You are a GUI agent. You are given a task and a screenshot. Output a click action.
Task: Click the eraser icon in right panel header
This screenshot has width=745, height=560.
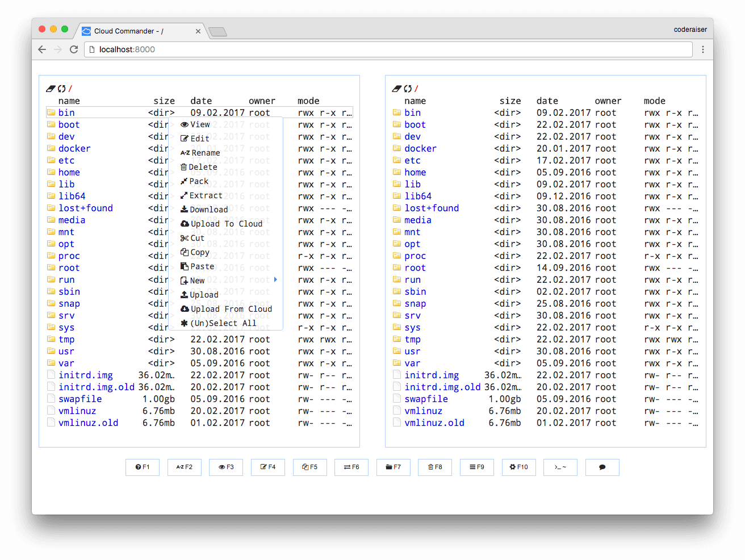click(x=396, y=89)
